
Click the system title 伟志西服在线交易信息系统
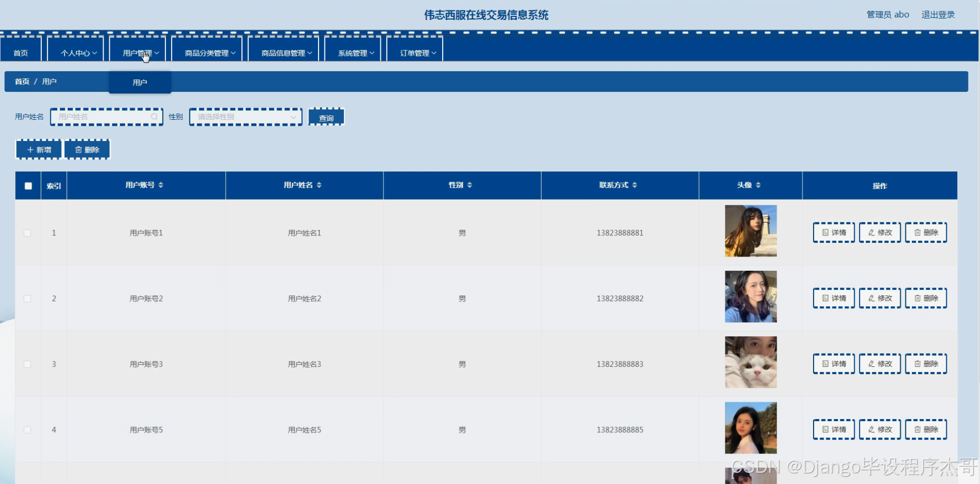click(x=486, y=15)
